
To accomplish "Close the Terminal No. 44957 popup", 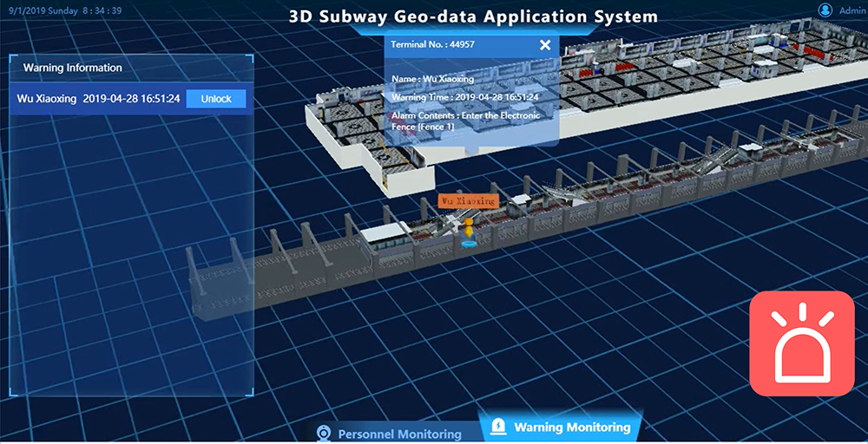I will (x=545, y=45).
